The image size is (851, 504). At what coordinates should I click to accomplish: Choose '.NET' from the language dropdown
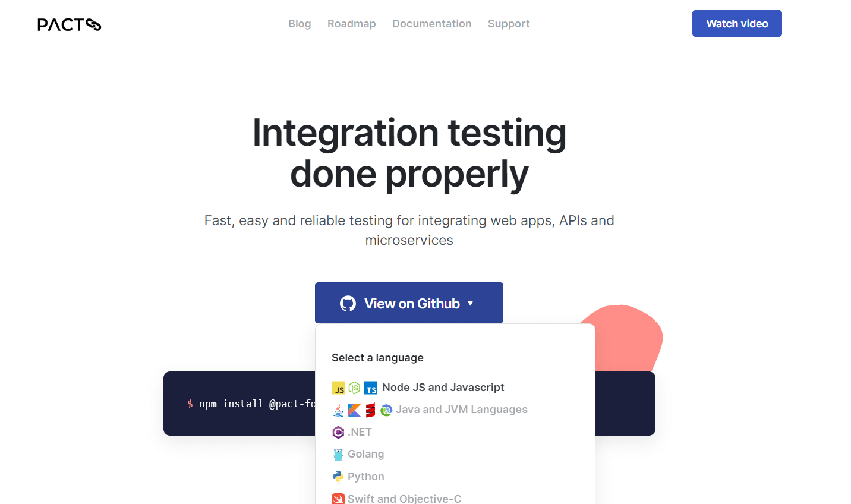click(x=360, y=432)
